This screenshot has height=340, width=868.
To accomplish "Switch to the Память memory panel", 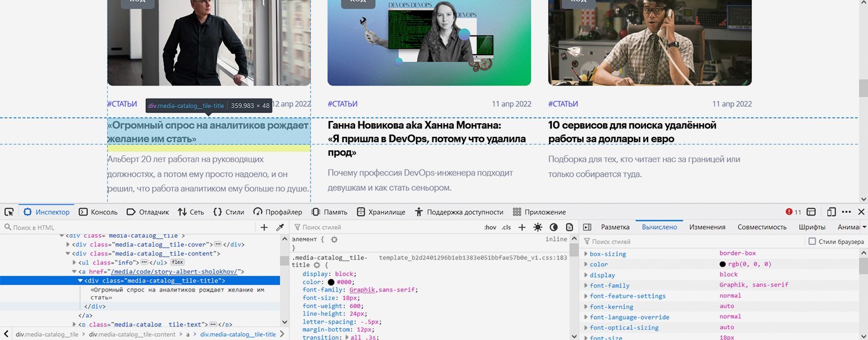I will (330, 212).
